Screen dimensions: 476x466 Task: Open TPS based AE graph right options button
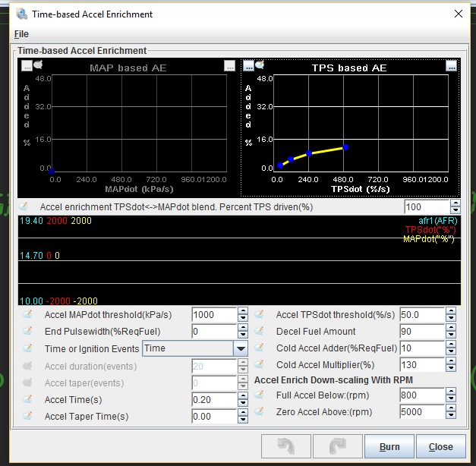point(452,65)
